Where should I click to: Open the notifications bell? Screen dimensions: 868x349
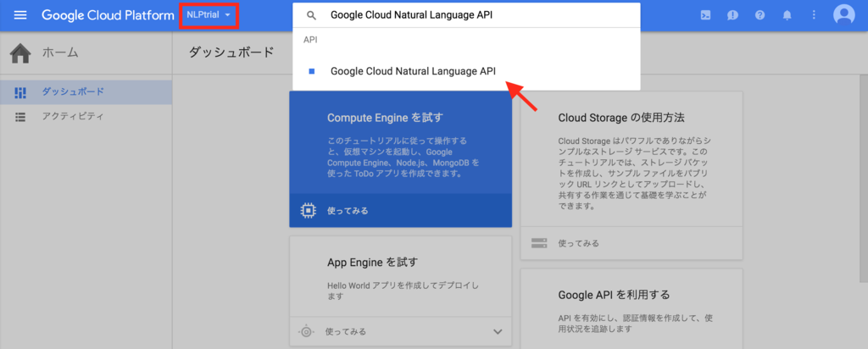[x=787, y=15]
